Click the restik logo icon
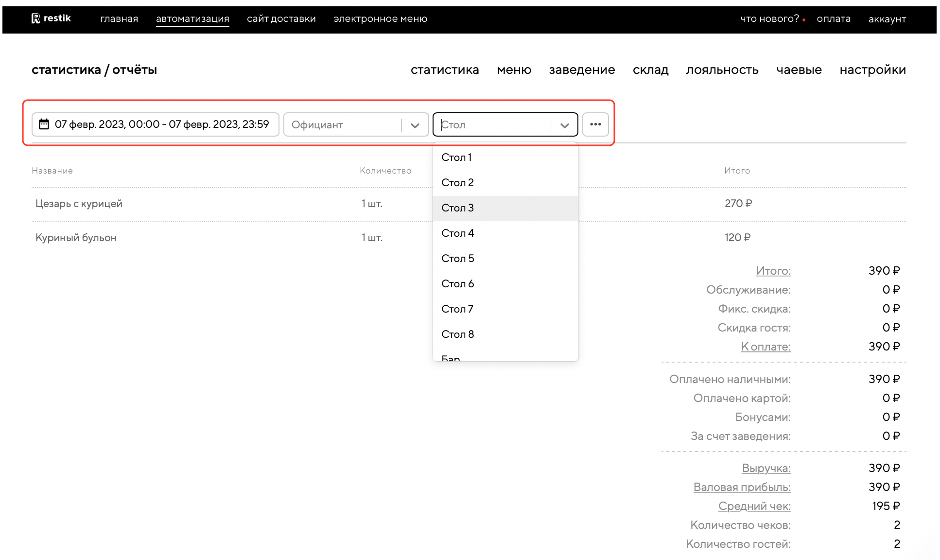The height and width of the screenshot is (560, 940). (36, 18)
